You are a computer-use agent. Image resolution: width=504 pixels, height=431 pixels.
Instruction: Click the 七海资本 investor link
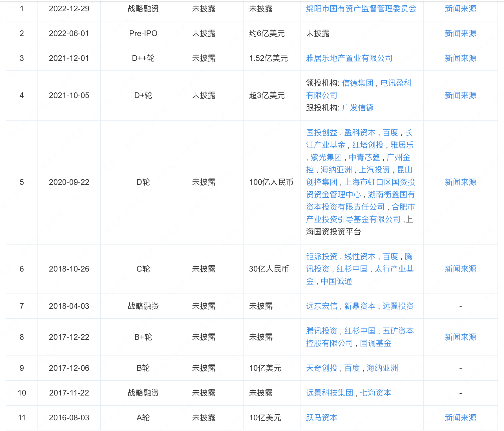[x=376, y=393]
